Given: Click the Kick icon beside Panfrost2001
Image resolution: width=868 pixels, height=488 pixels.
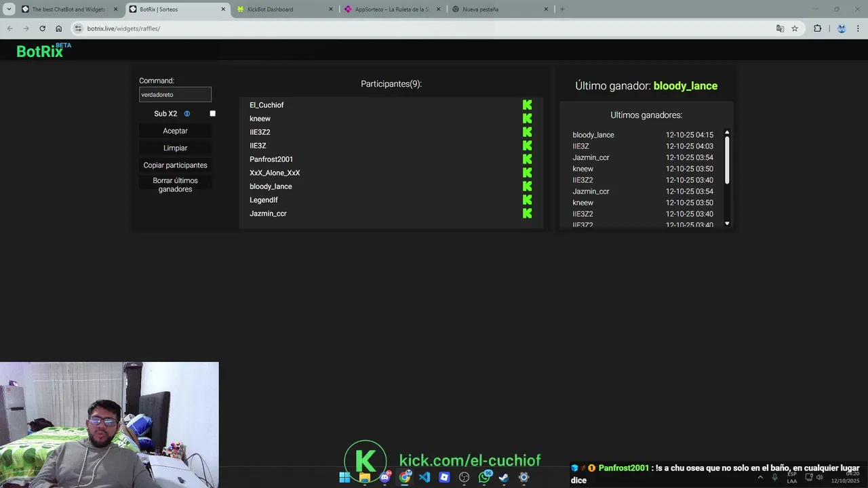Looking at the screenshot, I should click(x=527, y=159).
